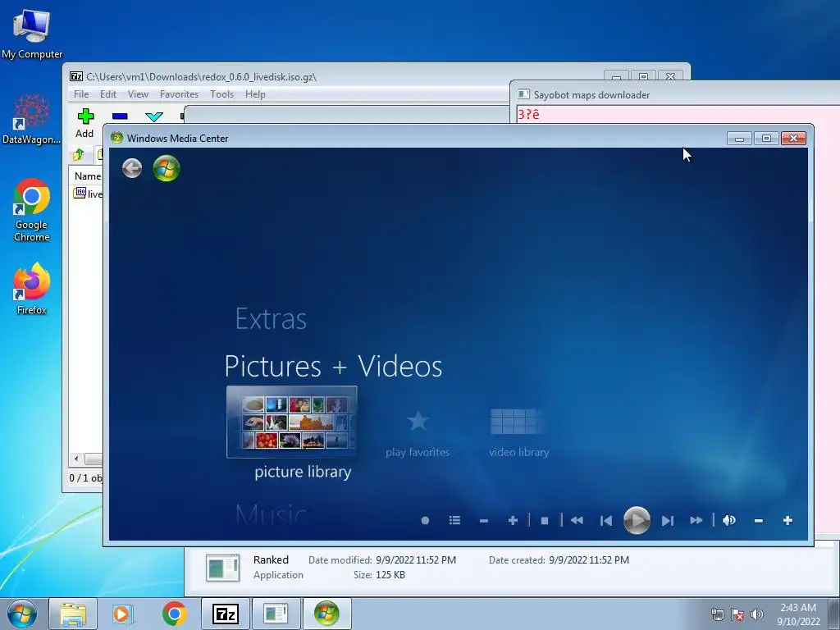Screen dimensions: 840x630
Task: Open Windows Media Player from taskbar
Action: click(x=122, y=614)
